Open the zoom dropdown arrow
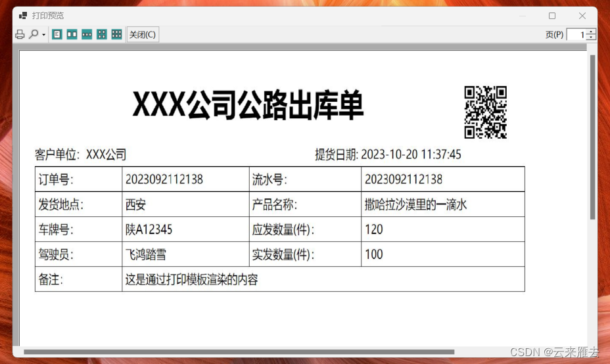 click(x=43, y=35)
